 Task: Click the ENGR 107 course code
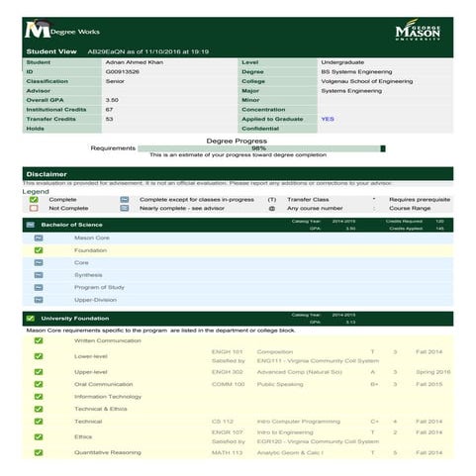pos(227,432)
